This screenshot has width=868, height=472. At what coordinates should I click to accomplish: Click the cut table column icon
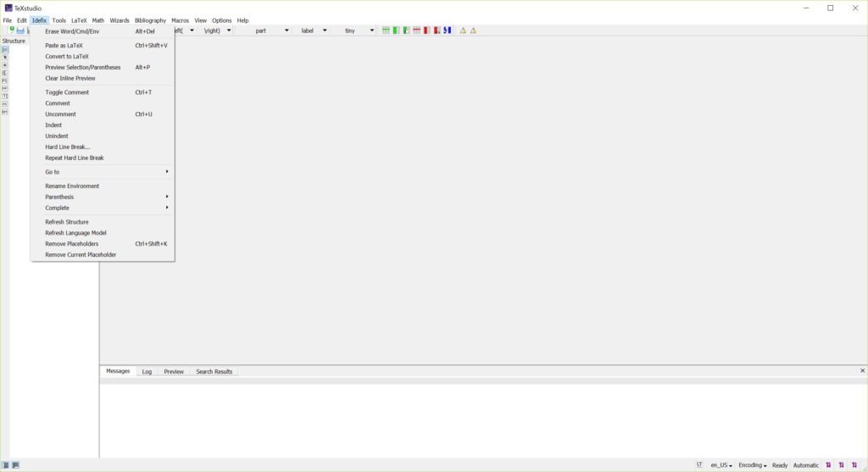[437, 31]
